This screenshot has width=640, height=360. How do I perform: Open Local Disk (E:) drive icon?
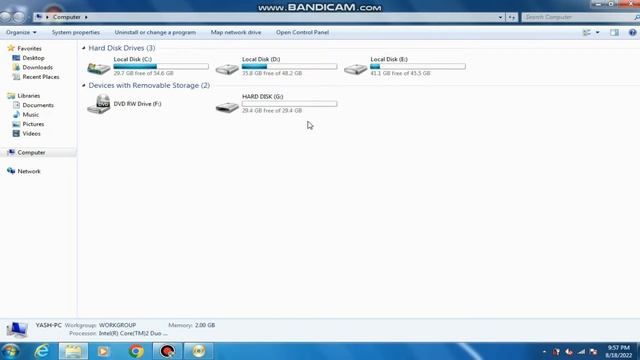pos(356,69)
